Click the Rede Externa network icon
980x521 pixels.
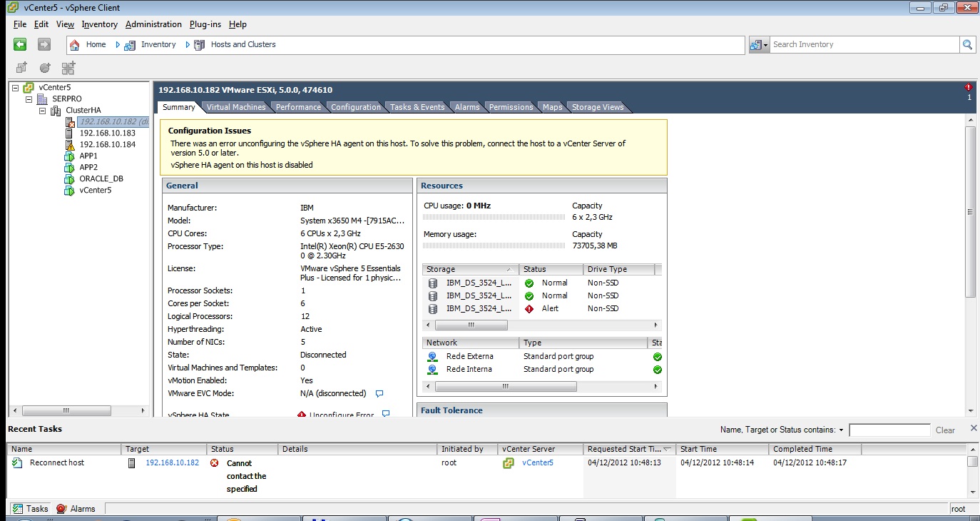[x=432, y=356]
